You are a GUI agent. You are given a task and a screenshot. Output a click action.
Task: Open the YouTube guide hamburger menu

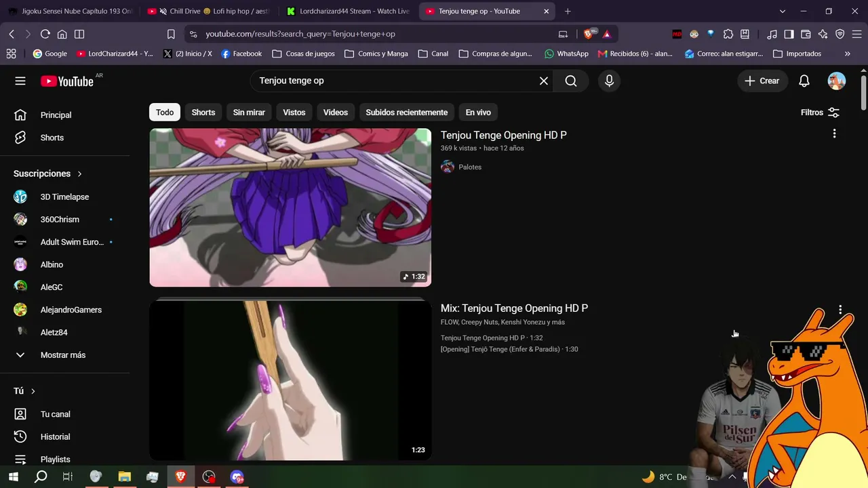pyautogui.click(x=20, y=81)
